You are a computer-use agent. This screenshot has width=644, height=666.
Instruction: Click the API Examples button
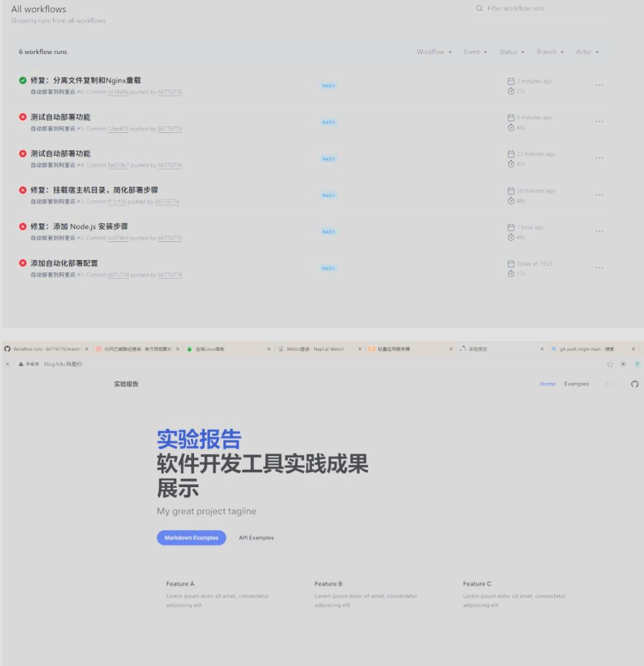point(256,537)
